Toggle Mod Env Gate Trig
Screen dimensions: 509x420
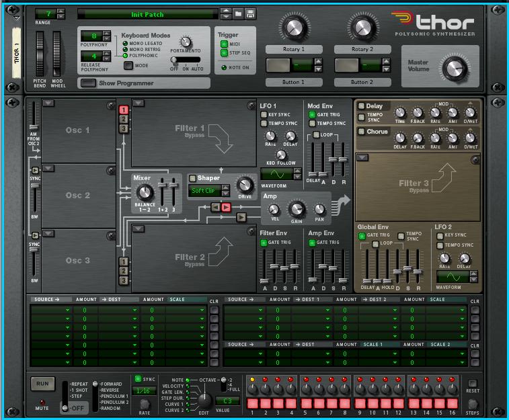[x=312, y=114]
